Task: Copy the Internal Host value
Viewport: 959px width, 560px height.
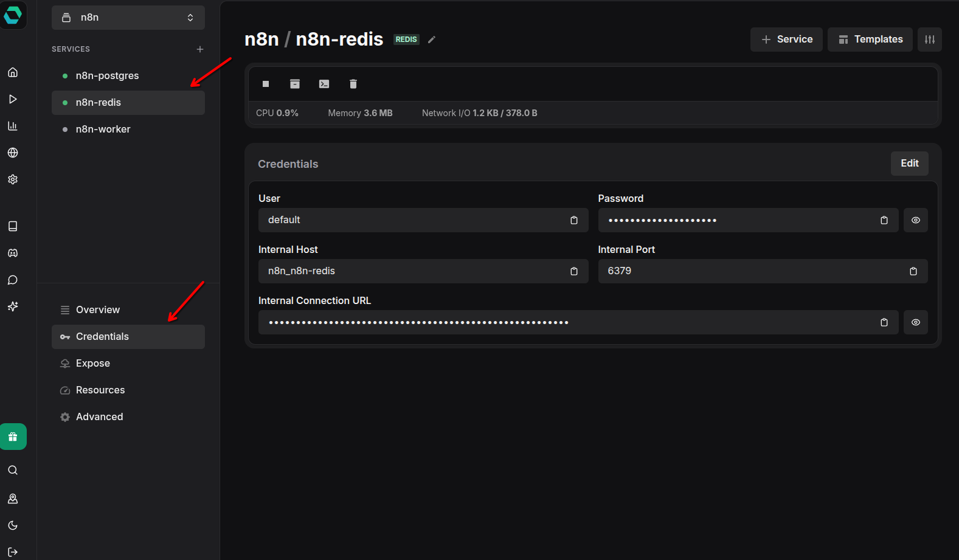Action: (574, 271)
